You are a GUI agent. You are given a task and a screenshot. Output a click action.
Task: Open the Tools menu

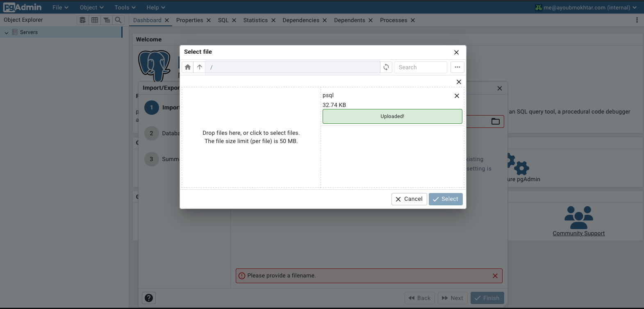click(125, 7)
